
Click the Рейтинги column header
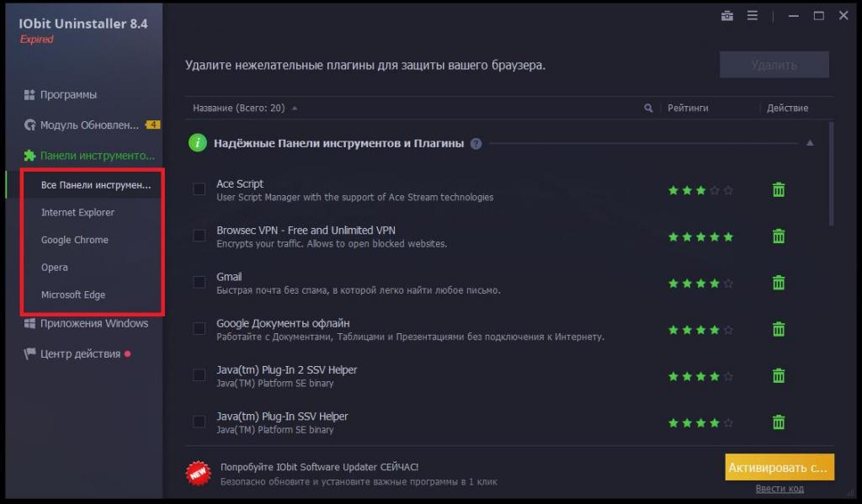(x=688, y=109)
